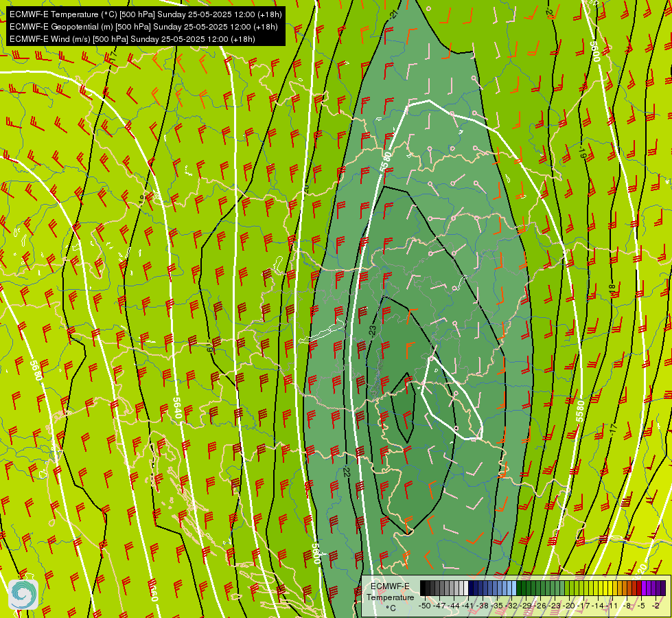Click the -26 colorbar tick label

pyautogui.click(x=540, y=606)
